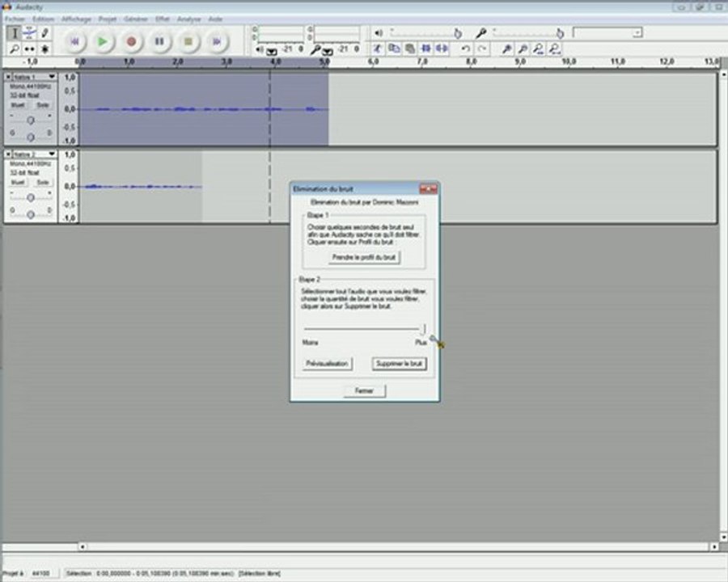Click the red Record button
The image size is (728, 582).
pos(131,41)
